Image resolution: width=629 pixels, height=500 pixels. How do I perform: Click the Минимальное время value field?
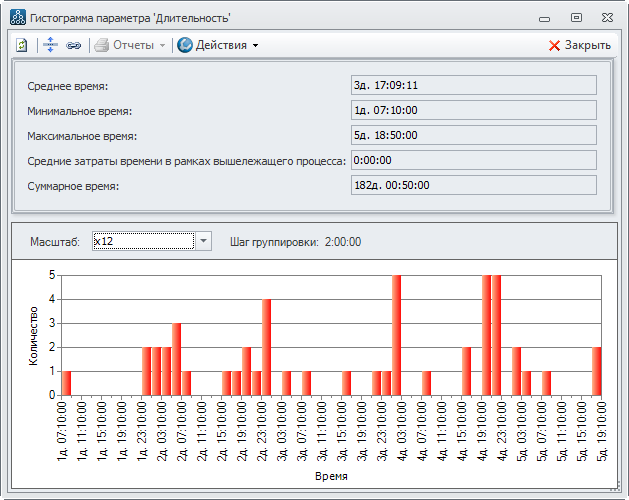[x=473, y=110]
